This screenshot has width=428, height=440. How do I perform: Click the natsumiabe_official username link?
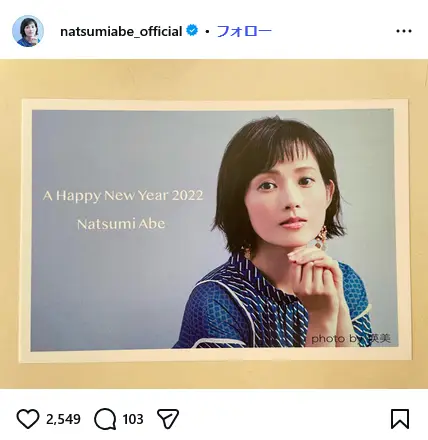point(121,31)
